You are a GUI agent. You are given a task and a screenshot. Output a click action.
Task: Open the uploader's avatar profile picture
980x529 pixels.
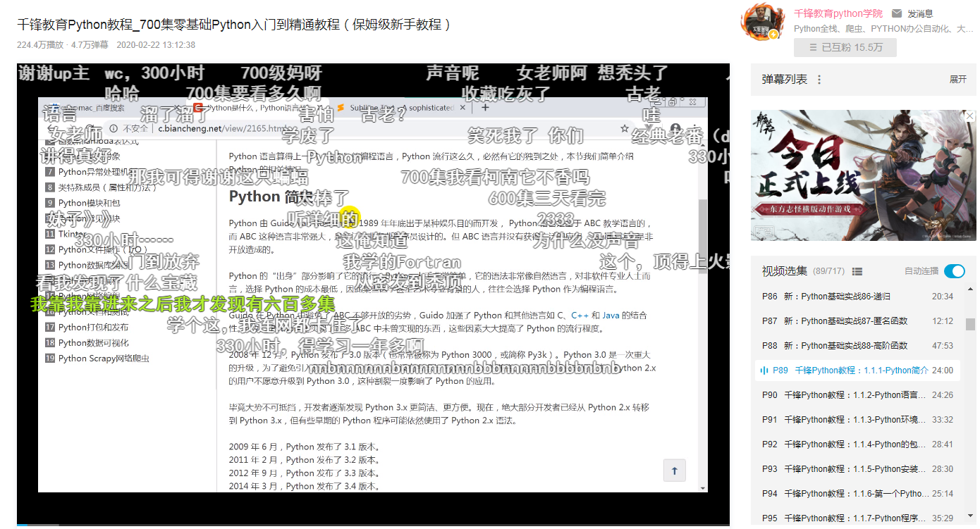pyautogui.click(x=762, y=22)
